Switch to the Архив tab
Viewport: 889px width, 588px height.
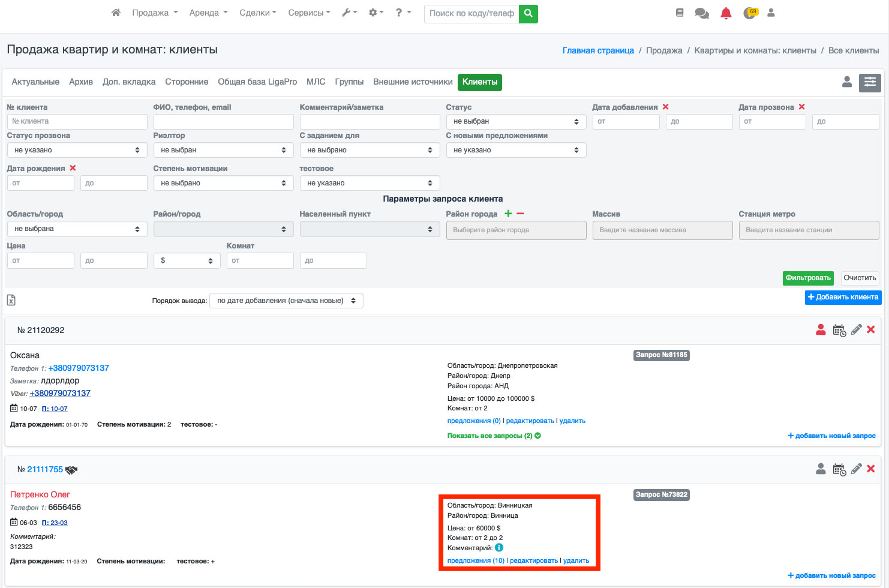point(81,82)
